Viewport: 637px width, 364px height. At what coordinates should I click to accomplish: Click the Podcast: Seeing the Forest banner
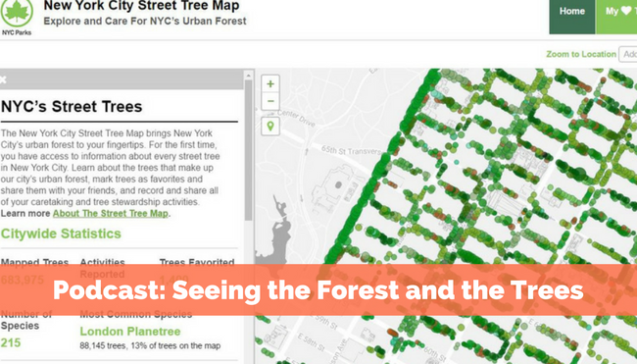pyautogui.click(x=318, y=290)
